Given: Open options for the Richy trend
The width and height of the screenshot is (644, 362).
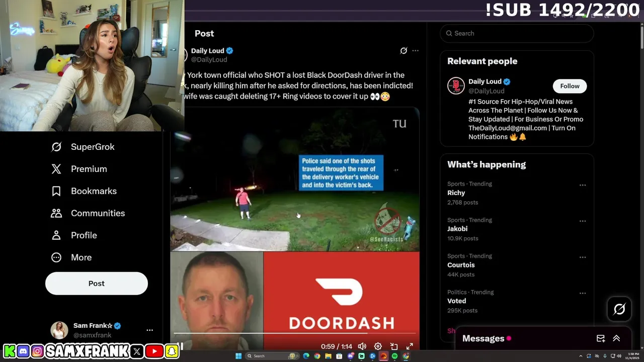Looking at the screenshot, I should (582, 185).
